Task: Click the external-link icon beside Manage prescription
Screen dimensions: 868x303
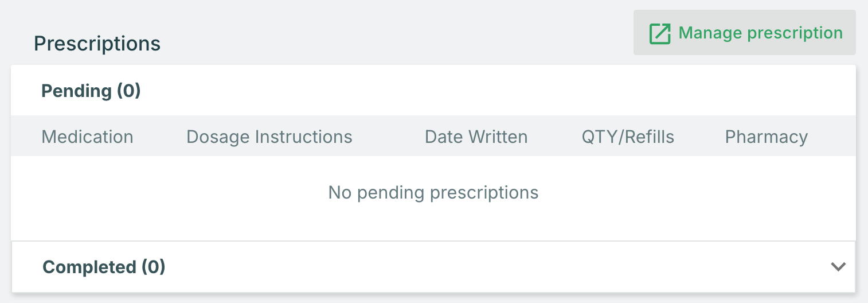Action: (659, 33)
